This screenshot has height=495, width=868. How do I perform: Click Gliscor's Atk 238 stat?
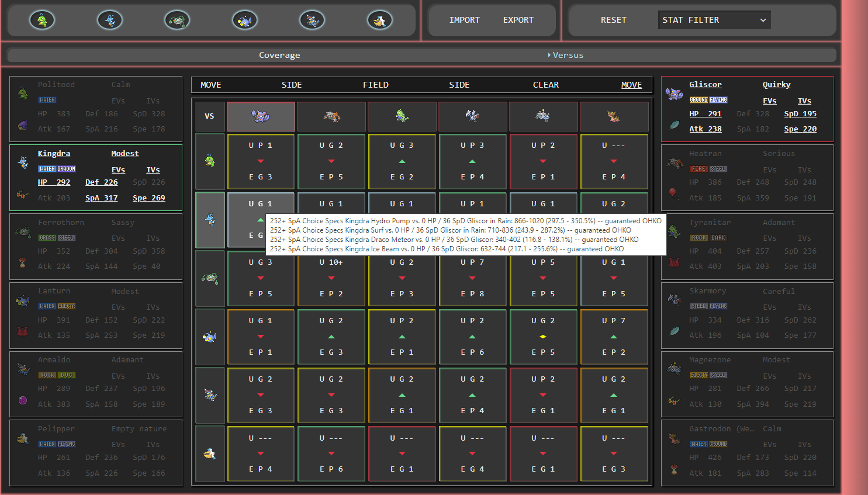[706, 129]
